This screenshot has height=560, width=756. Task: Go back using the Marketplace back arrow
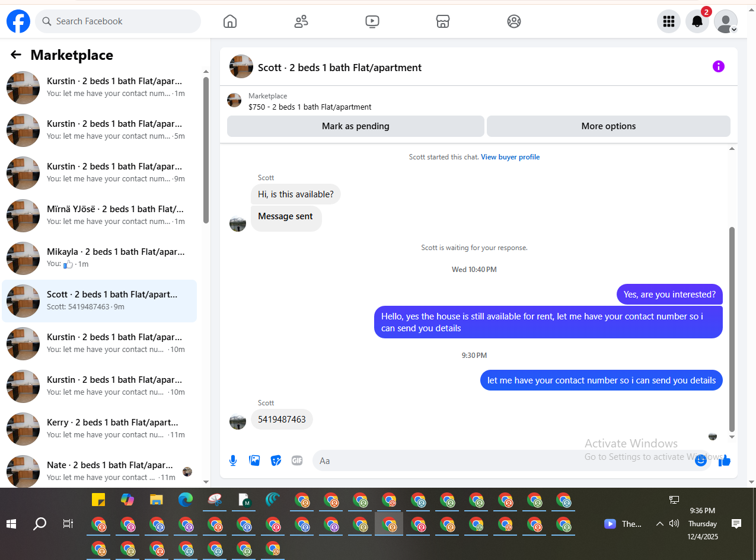tap(16, 55)
